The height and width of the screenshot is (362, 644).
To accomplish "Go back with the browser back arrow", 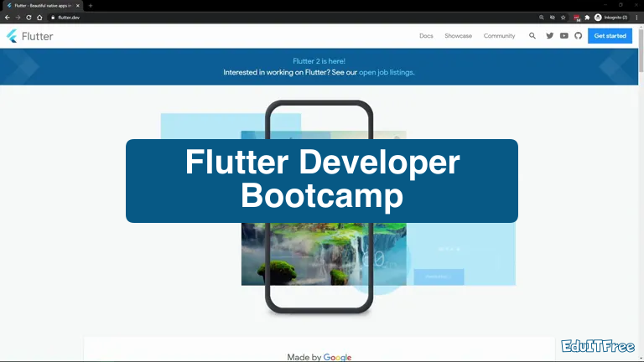I will point(7,18).
